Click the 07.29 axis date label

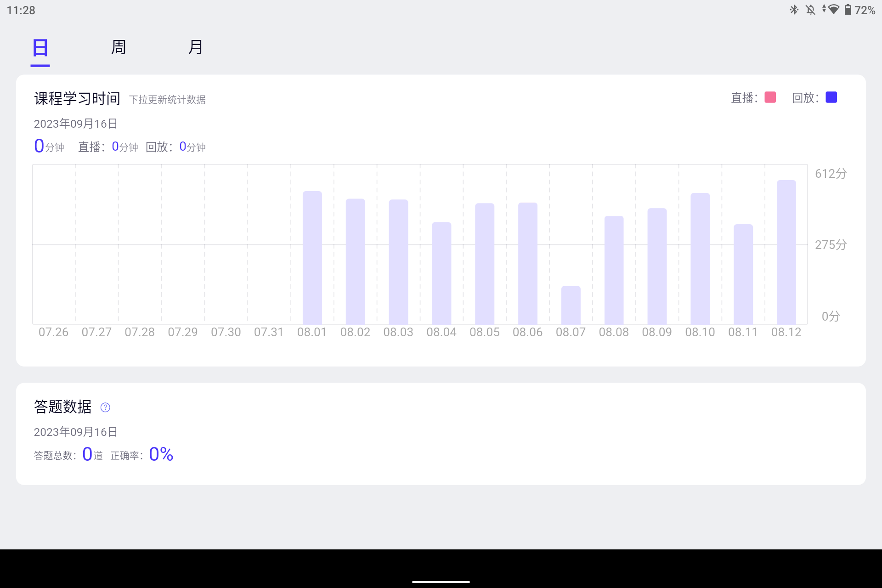coord(183,332)
